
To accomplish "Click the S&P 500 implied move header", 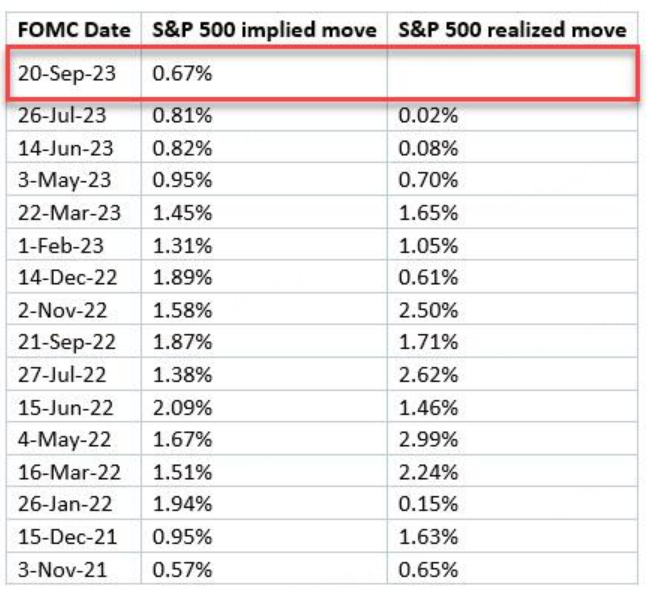I will (264, 29).
